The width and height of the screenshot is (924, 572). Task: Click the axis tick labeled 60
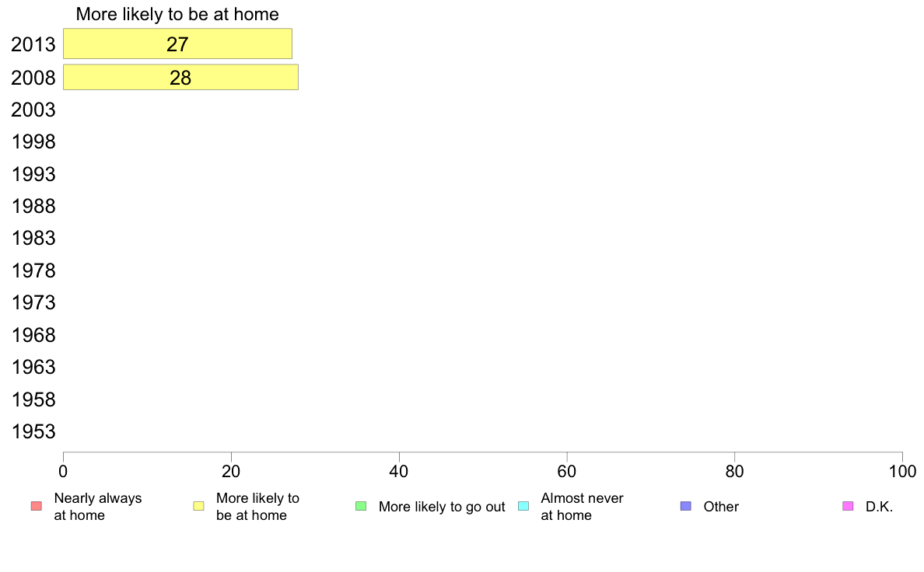[567, 471]
